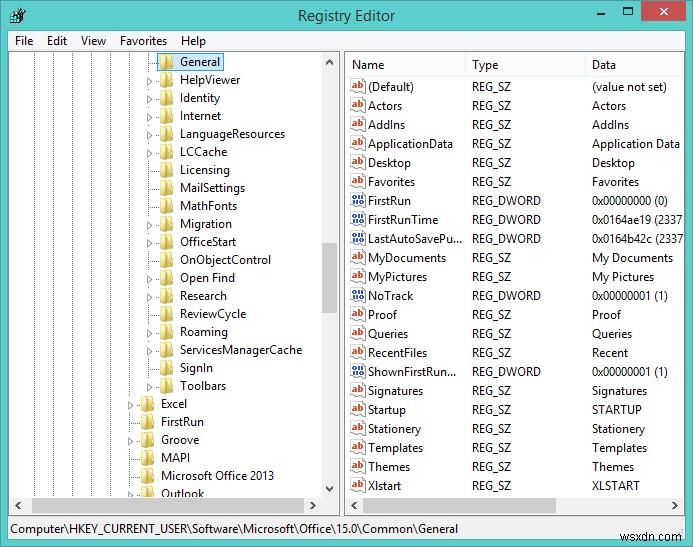Expand the Roaming key
The width and height of the screenshot is (693, 547).
pyautogui.click(x=149, y=333)
